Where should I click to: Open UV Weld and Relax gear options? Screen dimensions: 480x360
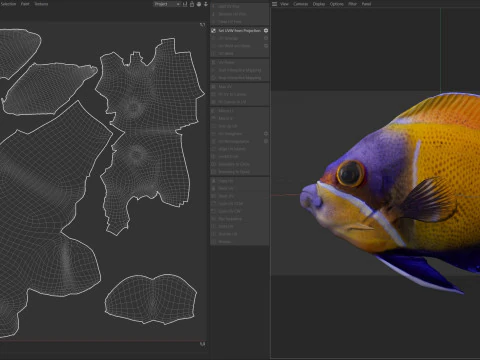(x=266, y=46)
